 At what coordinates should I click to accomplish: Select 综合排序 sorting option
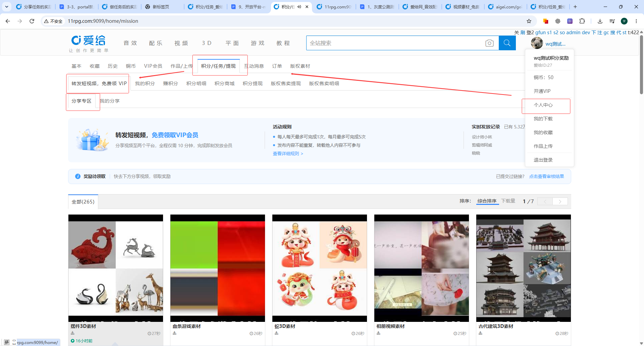487,201
